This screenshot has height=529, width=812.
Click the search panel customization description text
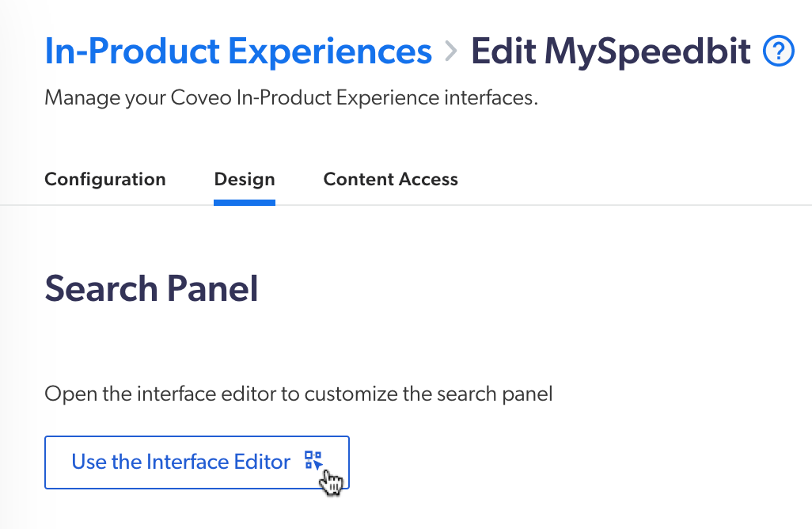click(x=299, y=394)
